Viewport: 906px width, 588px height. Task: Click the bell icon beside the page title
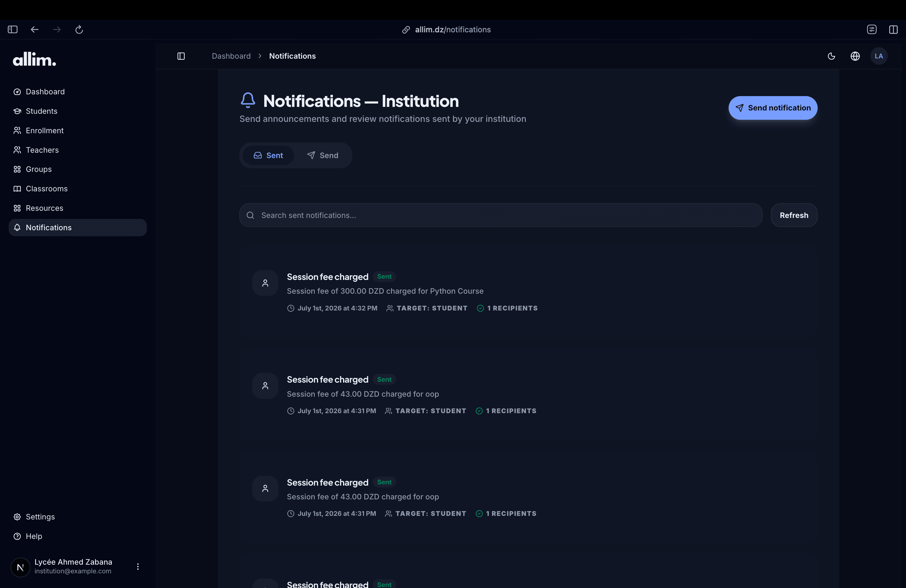tap(248, 100)
